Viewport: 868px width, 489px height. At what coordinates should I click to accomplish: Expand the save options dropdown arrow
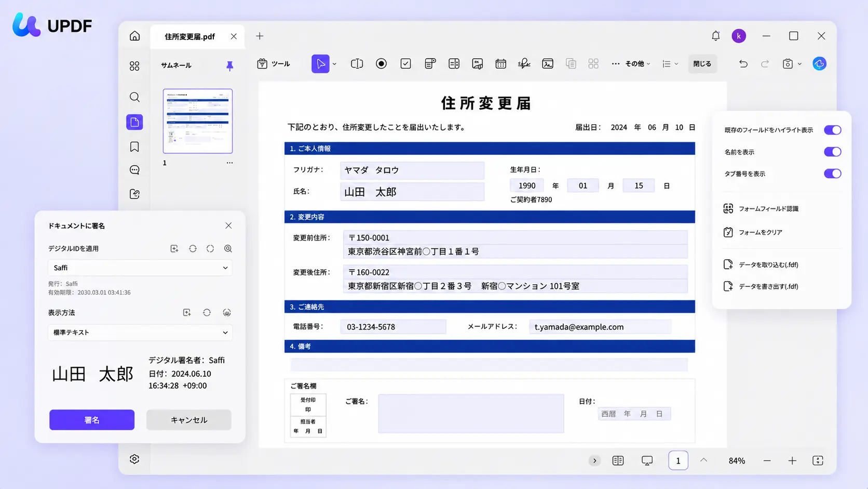(x=799, y=64)
